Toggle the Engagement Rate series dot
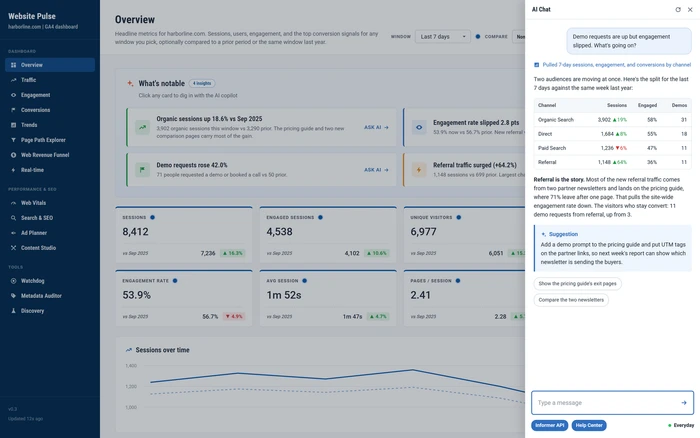 coord(175,281)
